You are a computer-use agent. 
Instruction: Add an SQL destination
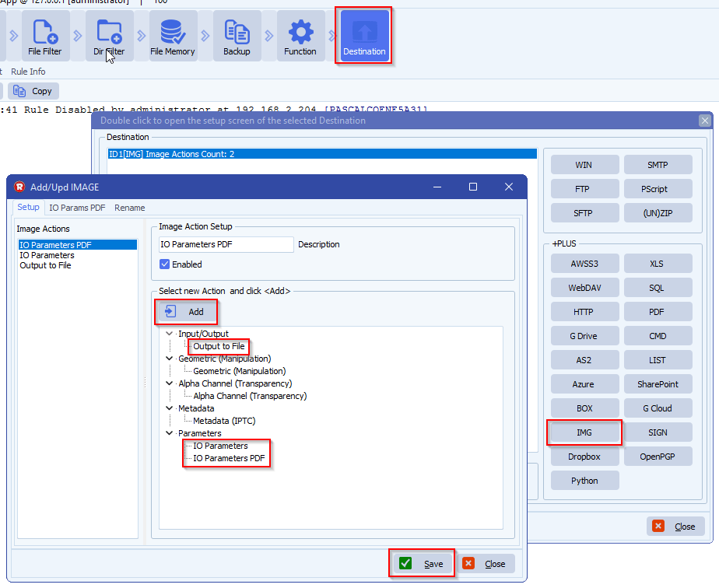click(658, 288)
